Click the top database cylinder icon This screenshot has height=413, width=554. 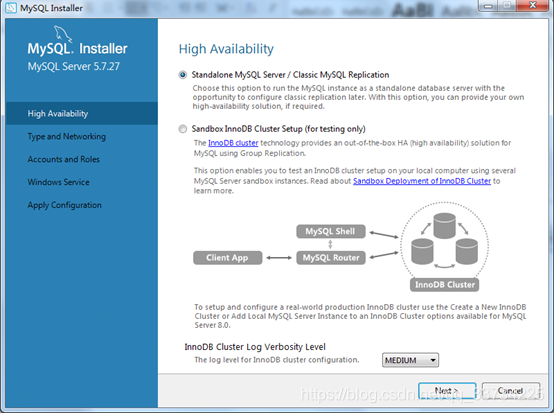point(444,226)
